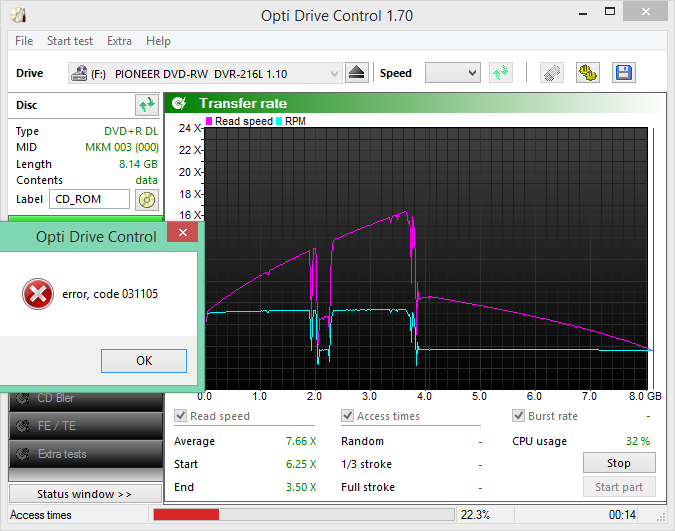Screen dimensions: 675x531
Task: Click the CPU usage value 32 %
Action: (638, 441)
